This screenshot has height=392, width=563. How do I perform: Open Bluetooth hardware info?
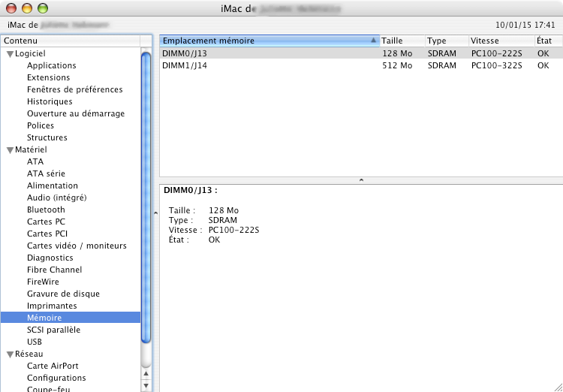[x=46, y=210]
